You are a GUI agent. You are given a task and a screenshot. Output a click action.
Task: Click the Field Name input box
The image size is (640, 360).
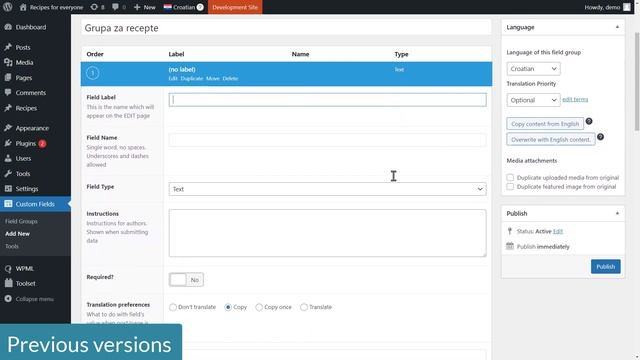[327, 140]
